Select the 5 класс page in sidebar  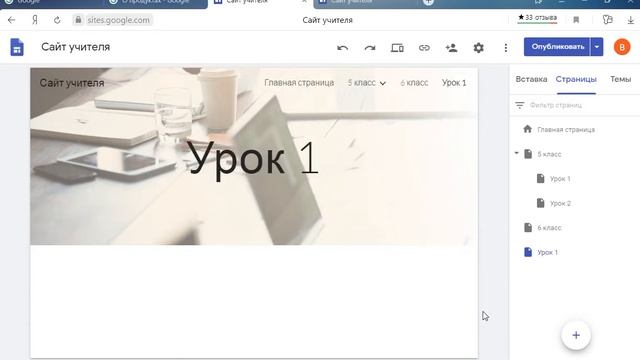click(x=549, y=154)
